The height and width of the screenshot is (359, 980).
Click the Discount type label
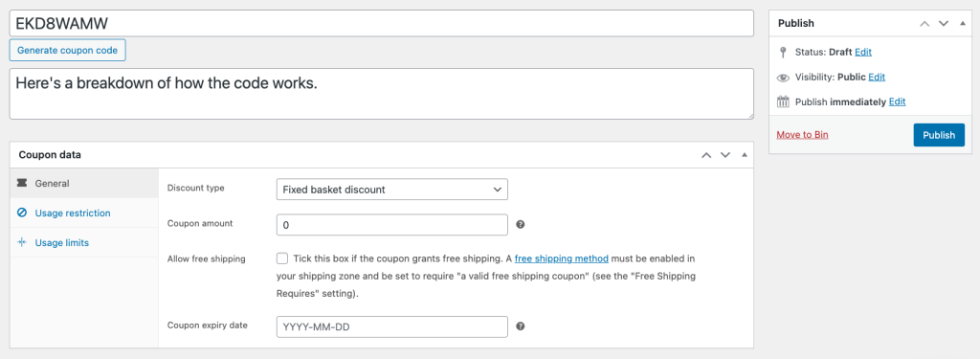(x=195, y=188)
